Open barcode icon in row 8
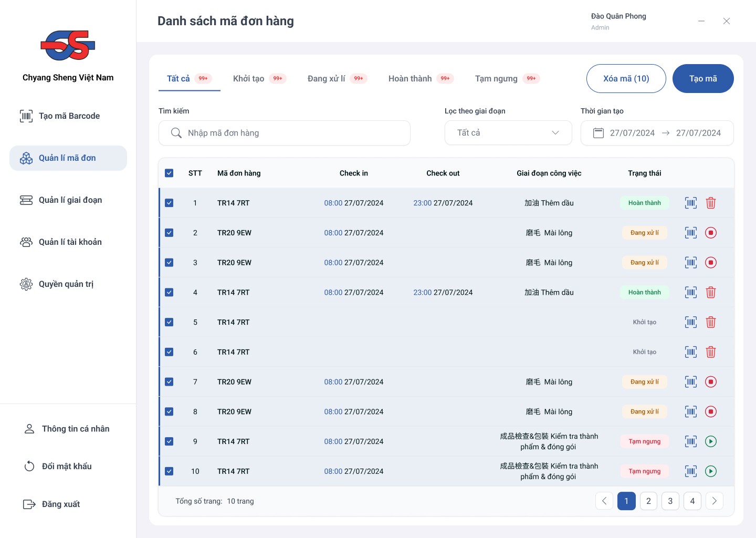This screenshot has width=756, height=538. (691, 412)
